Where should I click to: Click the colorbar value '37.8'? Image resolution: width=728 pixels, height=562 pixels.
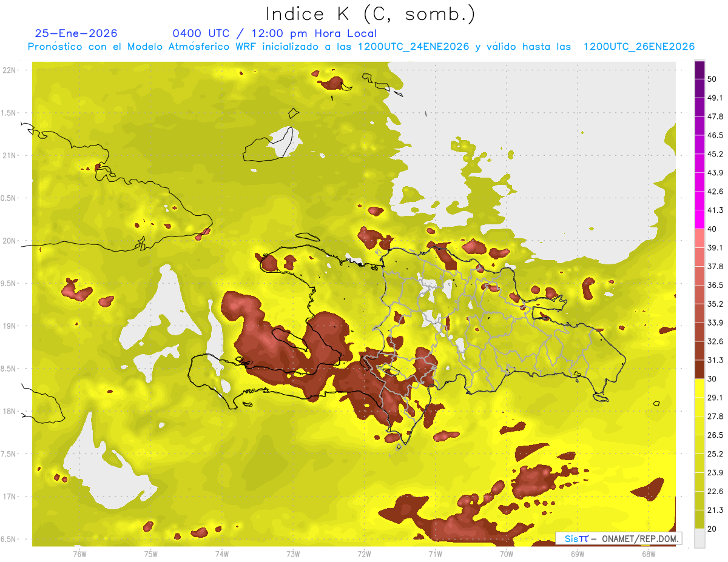click(715, 266)
